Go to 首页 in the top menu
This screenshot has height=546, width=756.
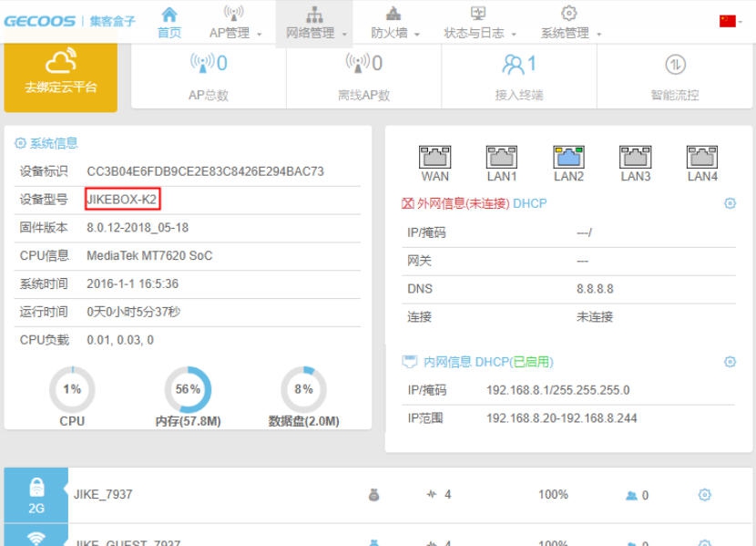pyautogui.click(x=169, y=20)
